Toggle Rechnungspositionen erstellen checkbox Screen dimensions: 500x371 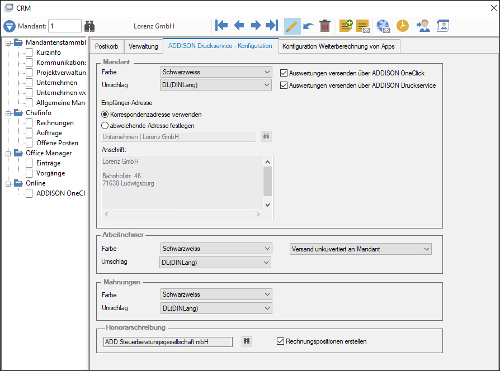click(280, 341)
